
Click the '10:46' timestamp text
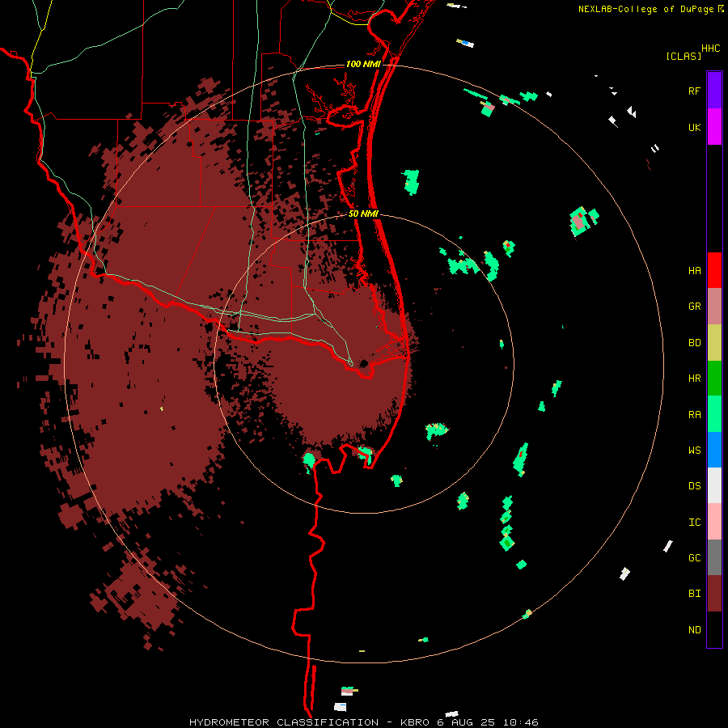tap(520, 722)
